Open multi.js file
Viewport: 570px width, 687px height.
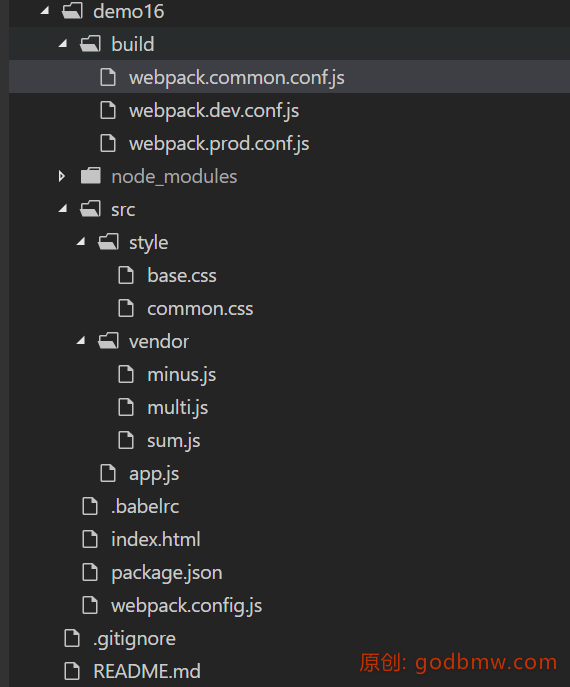177,408
